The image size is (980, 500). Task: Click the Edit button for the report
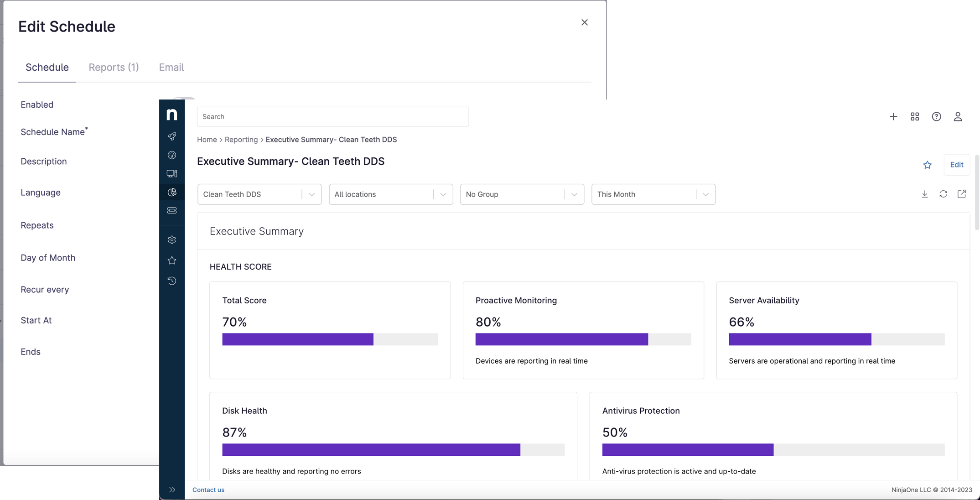(x=957, y=165)
